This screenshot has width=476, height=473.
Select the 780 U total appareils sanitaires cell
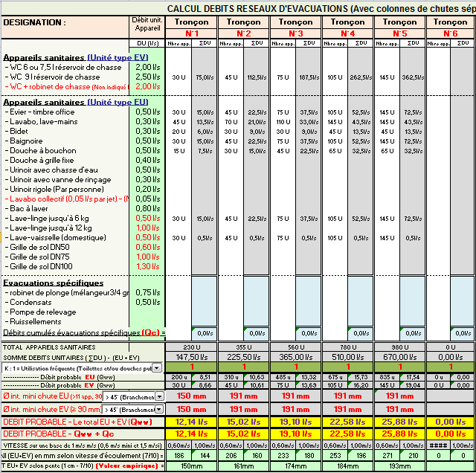(347, 347)
